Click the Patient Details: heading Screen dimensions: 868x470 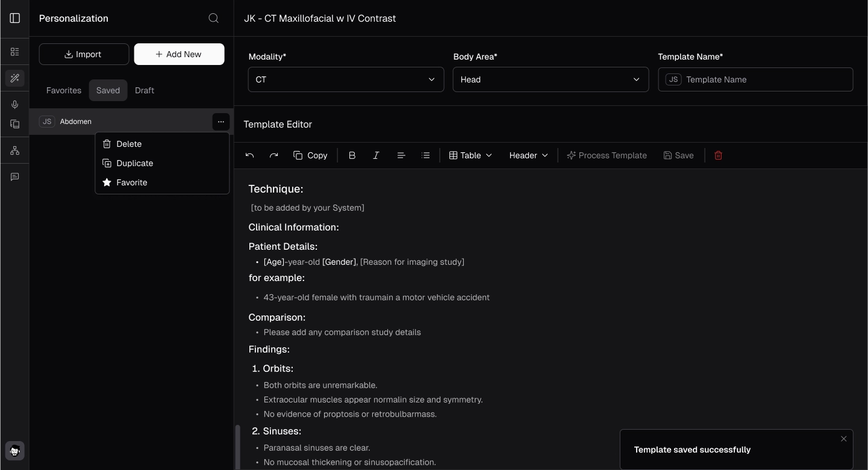[283, 246]
